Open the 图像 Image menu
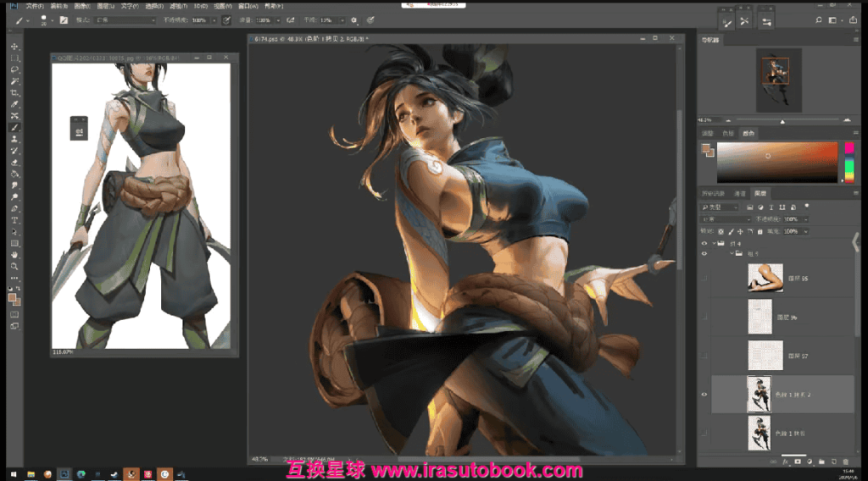Screen dimensions: 868x481 (x=82, y=6)
